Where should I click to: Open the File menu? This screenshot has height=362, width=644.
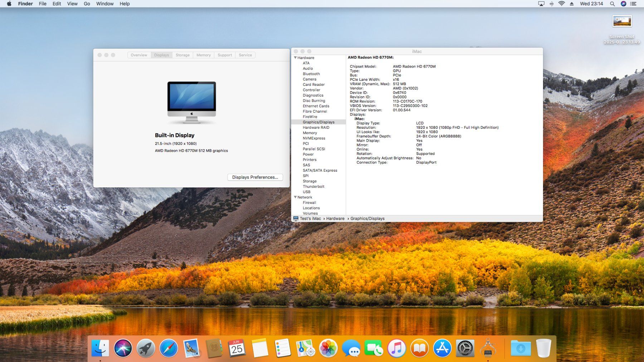pyautogui.click(x=43, y=4)
